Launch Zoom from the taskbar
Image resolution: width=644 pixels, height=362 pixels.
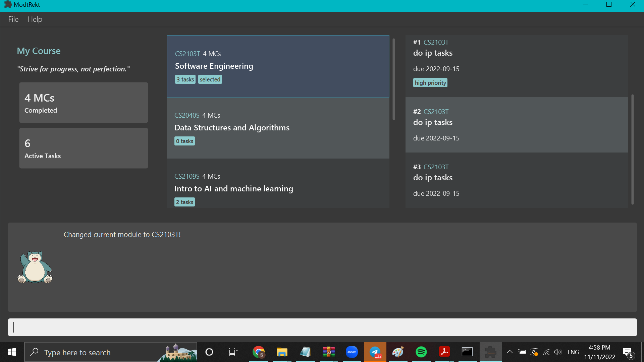point(352,352)
